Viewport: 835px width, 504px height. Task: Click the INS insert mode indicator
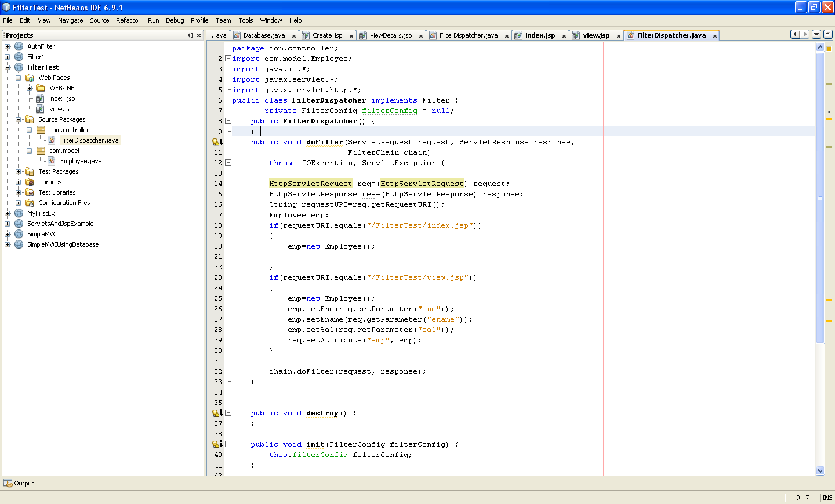[827, 498]
